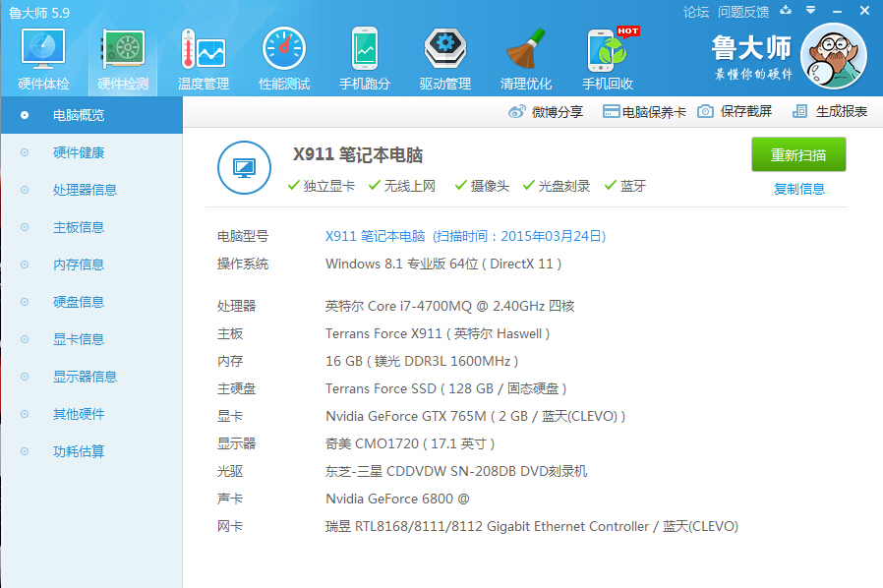Open 清理优化 cleanup broom icon
Image resolution: width=883 pixels, height=588 pixels.
coord(525,59)
